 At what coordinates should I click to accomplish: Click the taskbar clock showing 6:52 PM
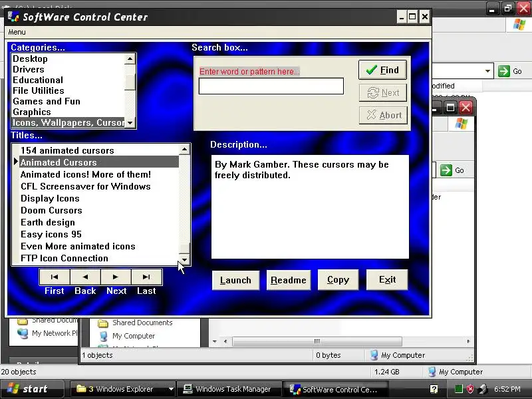[507, 389]
